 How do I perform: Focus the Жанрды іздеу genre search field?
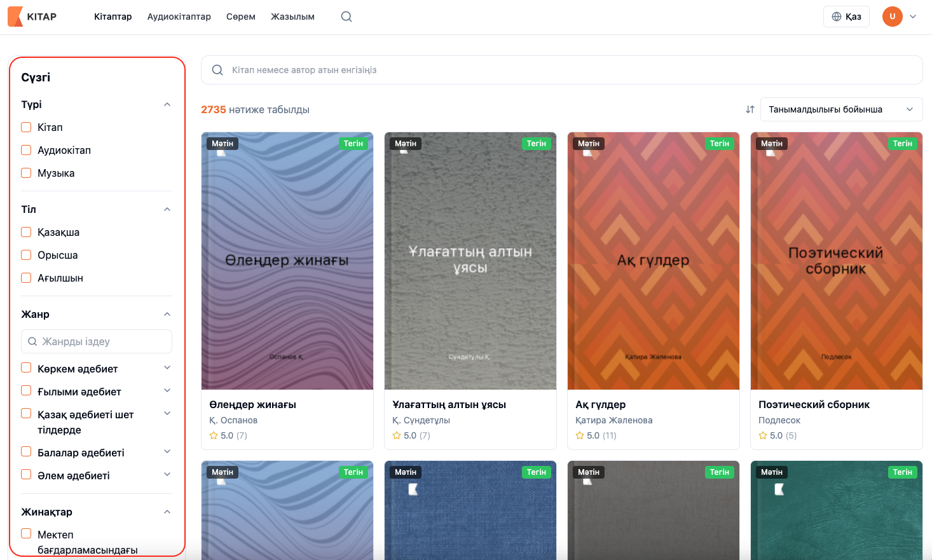coord(97,341)
